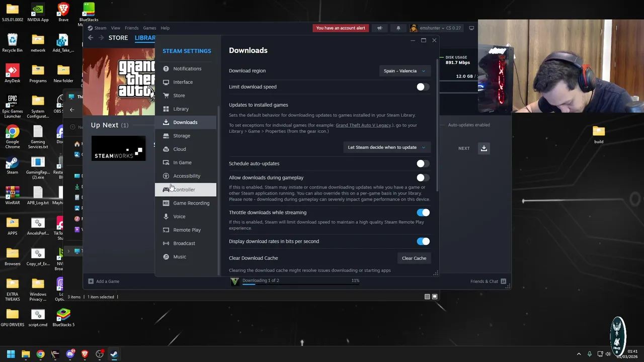Toggle Limit download speed switch
The width and height of the screenshot is (644, 362).
[x=423, y=87]
